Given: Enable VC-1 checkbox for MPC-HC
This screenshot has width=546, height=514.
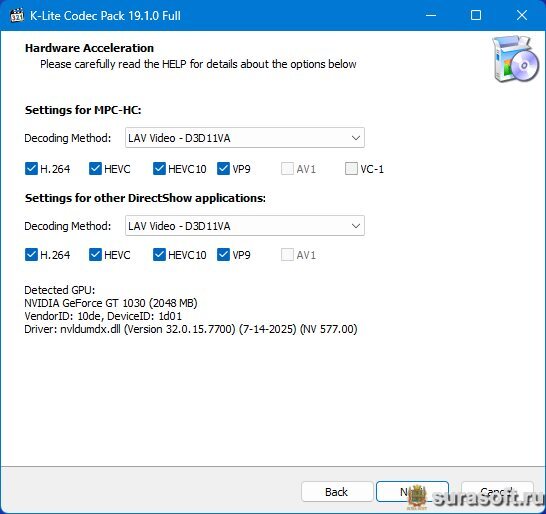Looking at the screenshot, I should (351, 169).
